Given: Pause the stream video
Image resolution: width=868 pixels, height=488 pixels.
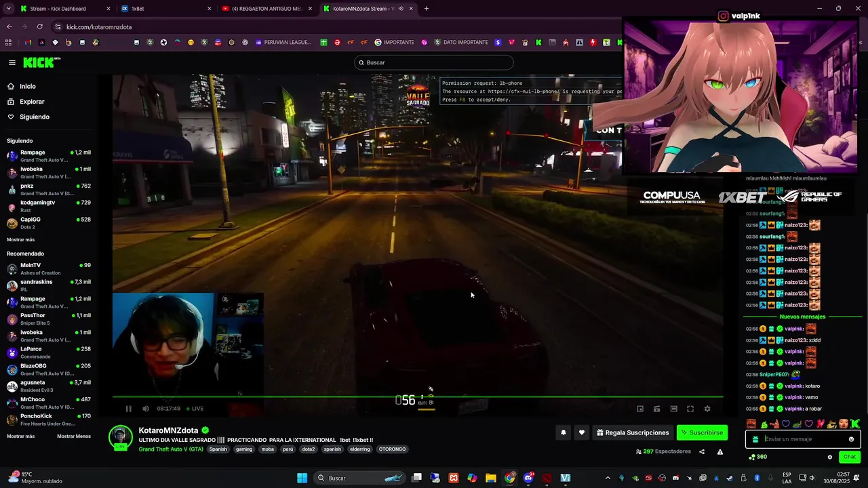Looking at the screenshot, I should [128, 409].
